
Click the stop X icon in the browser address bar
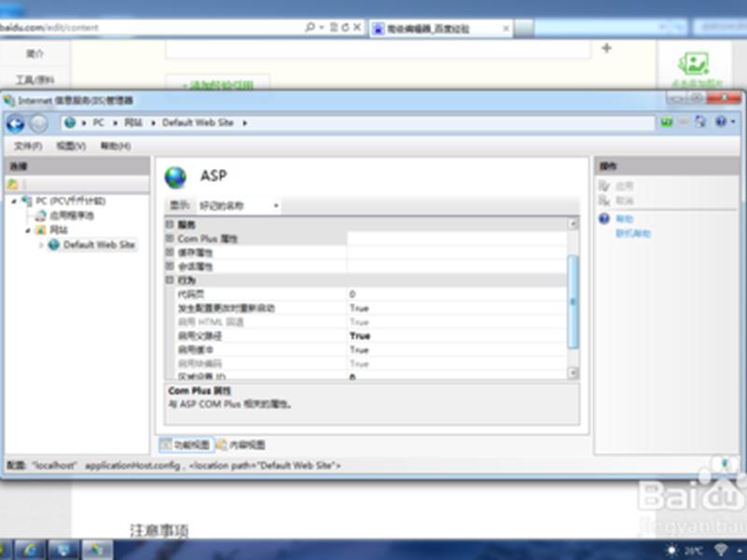(358, 27)
